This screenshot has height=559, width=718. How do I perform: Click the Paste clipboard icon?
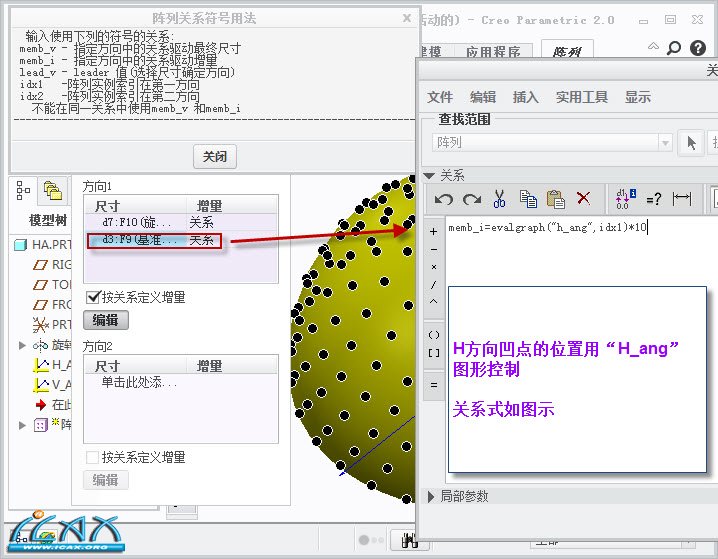[x=555, y=199]
